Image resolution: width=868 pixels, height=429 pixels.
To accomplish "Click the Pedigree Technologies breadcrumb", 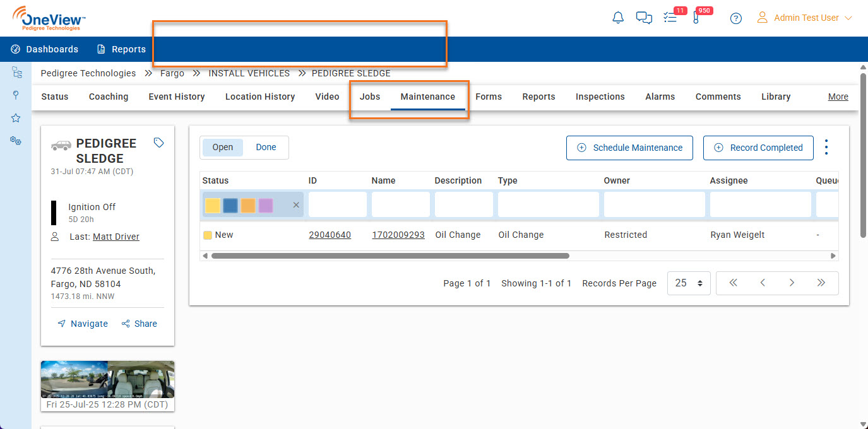I will click(88, 73).
